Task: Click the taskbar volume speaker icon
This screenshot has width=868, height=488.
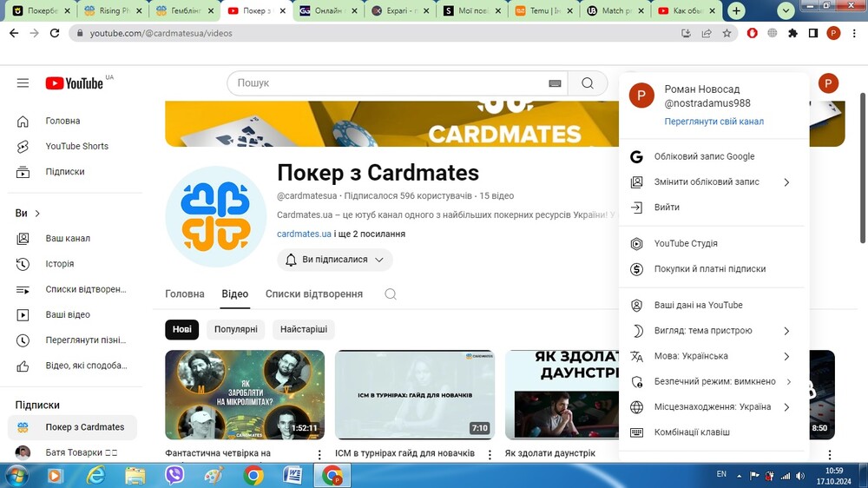Action: pyautogui.click(x=800, y=476)
